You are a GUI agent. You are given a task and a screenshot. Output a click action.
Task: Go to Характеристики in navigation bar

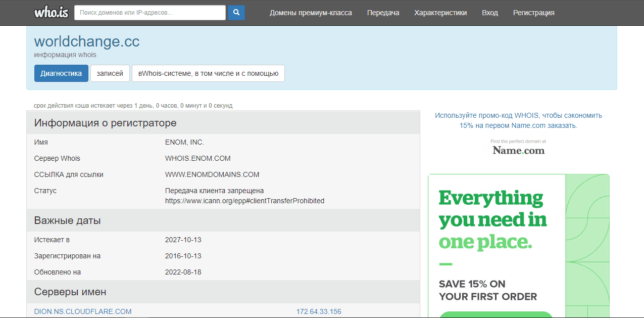[x=440, y=13]
